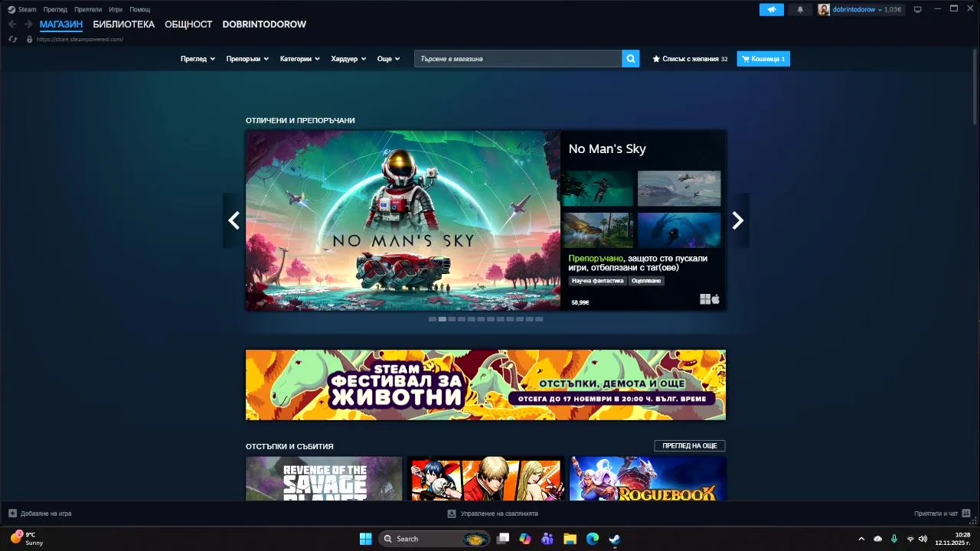Expand the Още dropdown
Image resolution: width=980 pixels, height=551 pixels.
388,59
